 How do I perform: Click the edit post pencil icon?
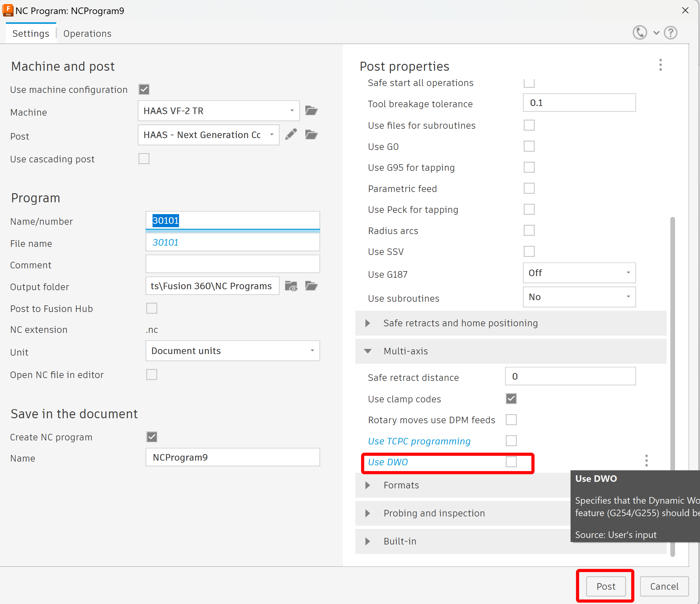tap(290, 135)
